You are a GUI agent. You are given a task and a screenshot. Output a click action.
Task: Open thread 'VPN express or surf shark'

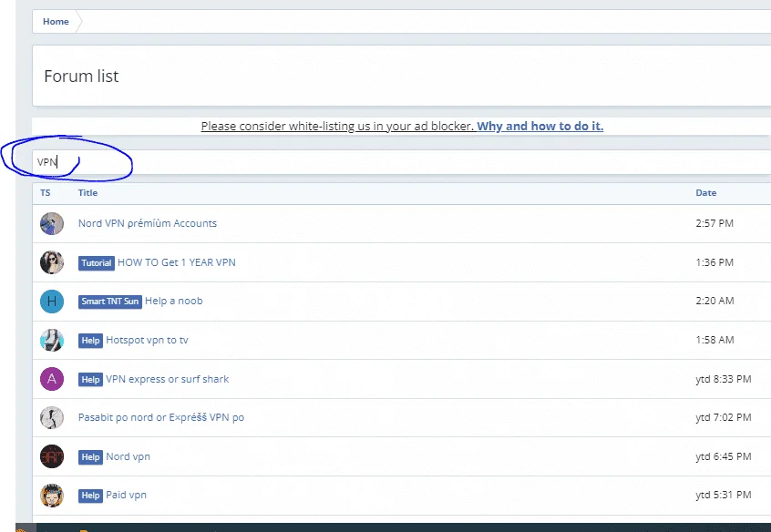click(x=167, y=379)
